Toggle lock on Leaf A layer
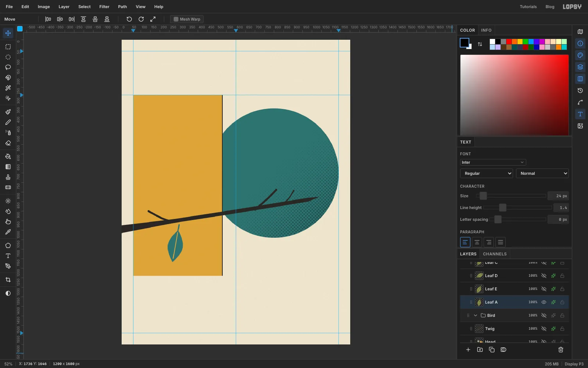 (562, 302)
